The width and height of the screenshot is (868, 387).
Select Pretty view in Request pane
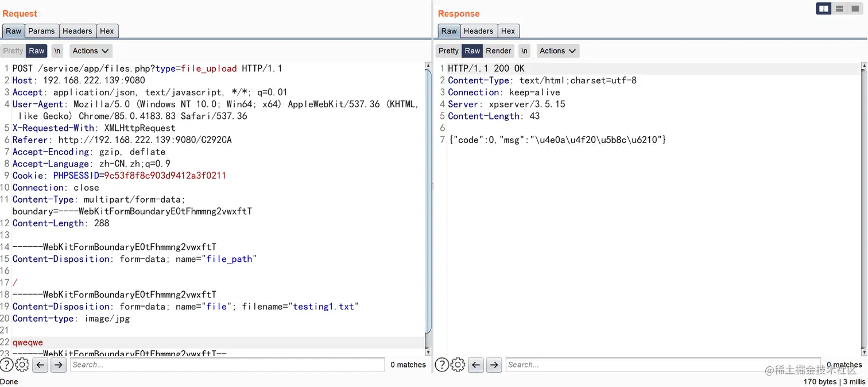click(13, 51)
